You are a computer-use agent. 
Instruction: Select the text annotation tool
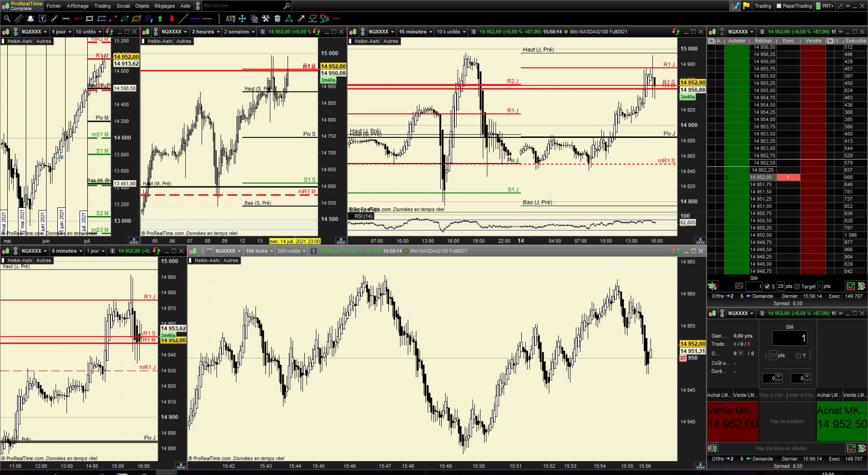[42, 19]
